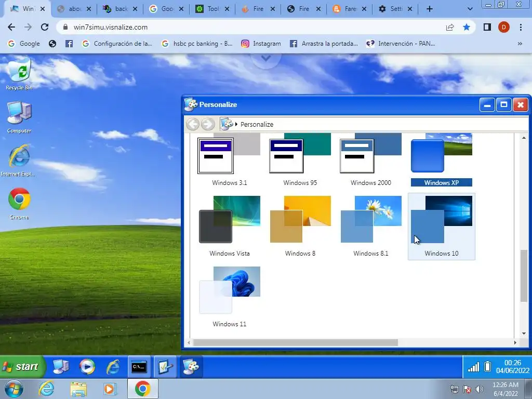This screenshot has height=399, width=532.
Task: Open the hsbc pc banking bookmark
Action: (197, 44)
